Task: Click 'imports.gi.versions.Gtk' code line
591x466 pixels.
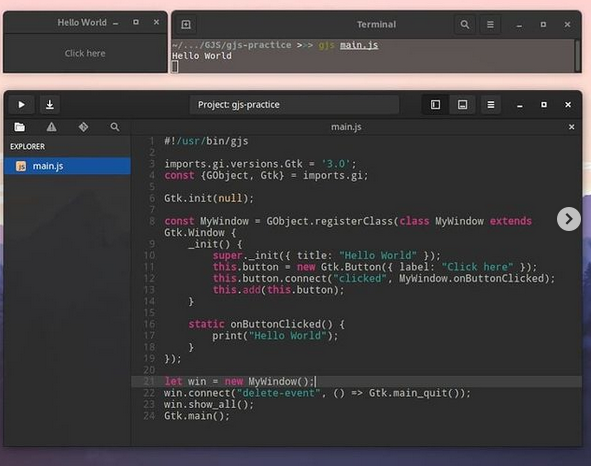Action: tap(260, 164)
